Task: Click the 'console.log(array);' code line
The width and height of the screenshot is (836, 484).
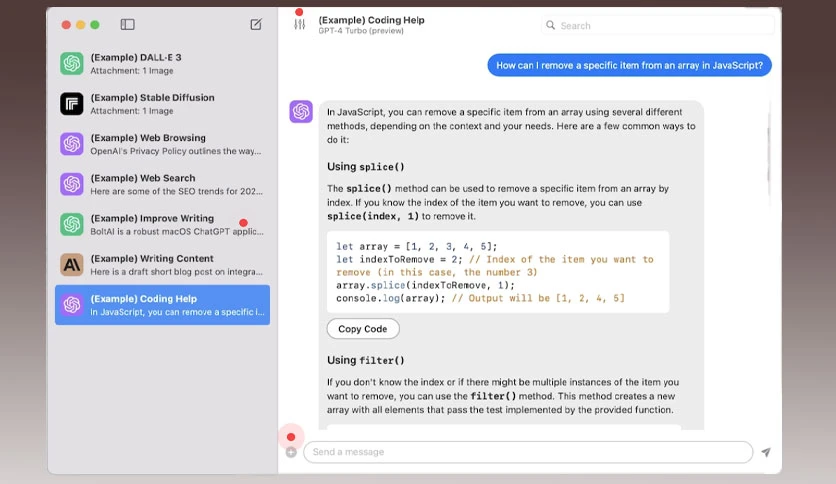Action: 391,298
